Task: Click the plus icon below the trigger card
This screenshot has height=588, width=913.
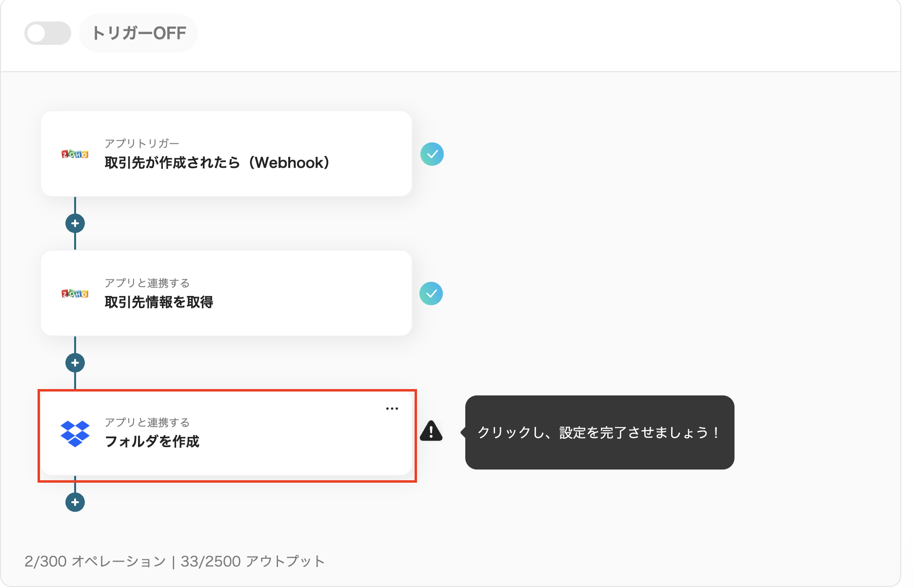Action: [x=74, y=223]
